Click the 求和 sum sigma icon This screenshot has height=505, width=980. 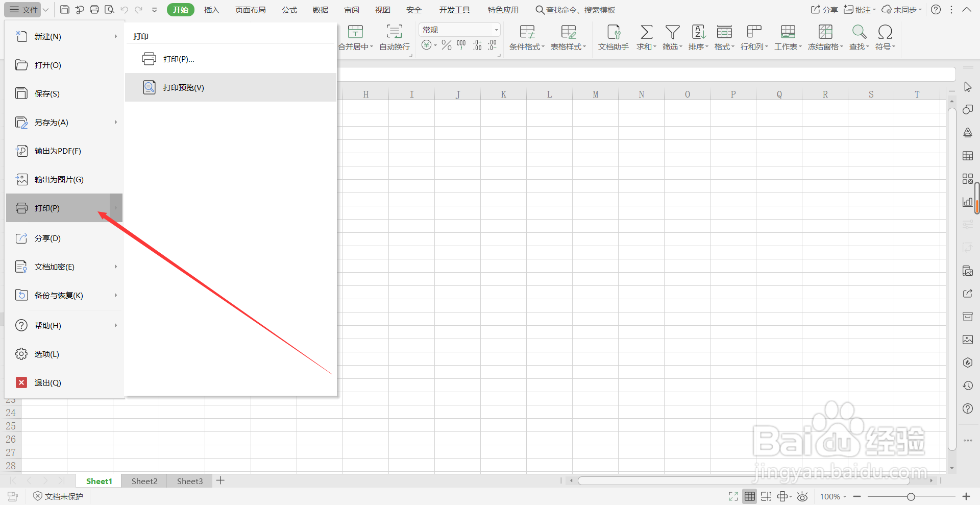point(646,32)
